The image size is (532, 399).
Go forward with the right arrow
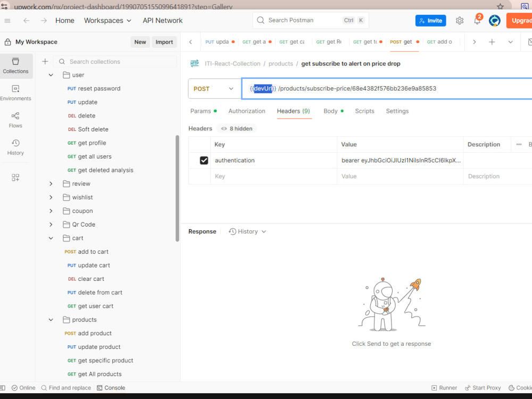pos(44,21)
